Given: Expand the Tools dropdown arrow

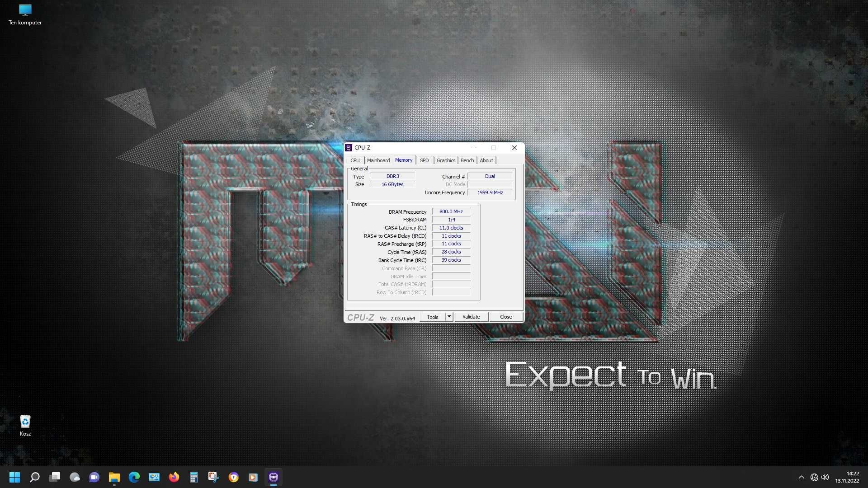Looking at the screenshot, I should click(448, 316).
